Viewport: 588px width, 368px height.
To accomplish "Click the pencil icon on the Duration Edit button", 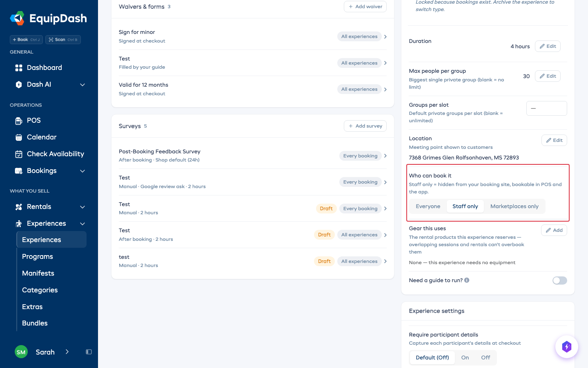I will pyautogui.click(x=542, y=46).
